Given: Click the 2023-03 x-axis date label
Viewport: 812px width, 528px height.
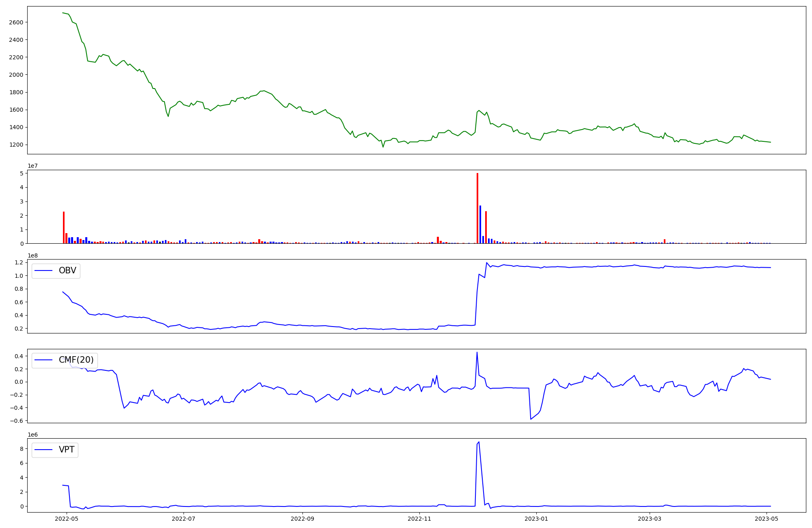Looking at the screenshot, I should pos(650,519).
